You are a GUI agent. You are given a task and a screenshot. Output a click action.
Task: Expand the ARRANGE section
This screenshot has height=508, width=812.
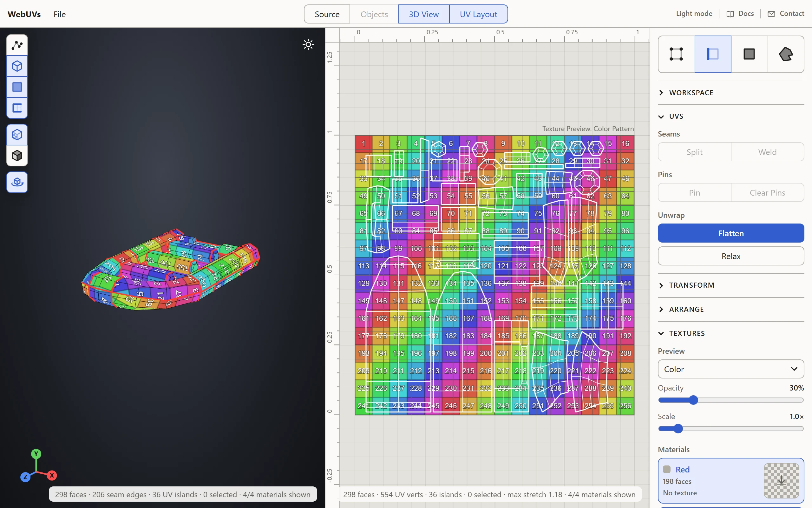(731, 309)
